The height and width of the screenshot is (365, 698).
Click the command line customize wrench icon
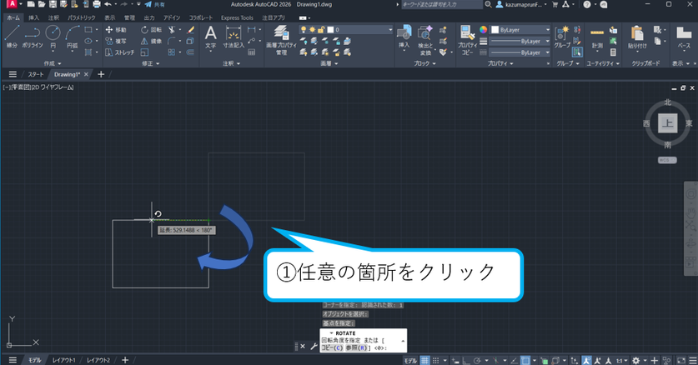point(313,346)
